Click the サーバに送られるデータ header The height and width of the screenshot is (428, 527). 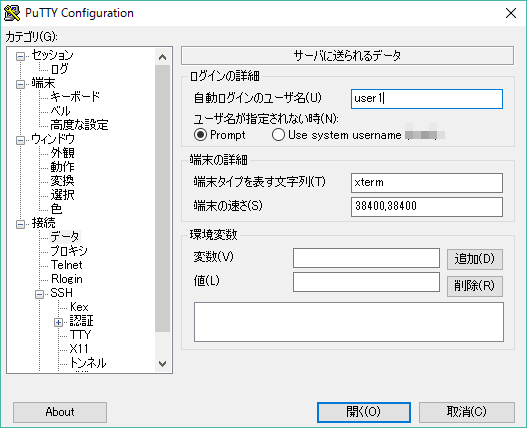point(348,55)
